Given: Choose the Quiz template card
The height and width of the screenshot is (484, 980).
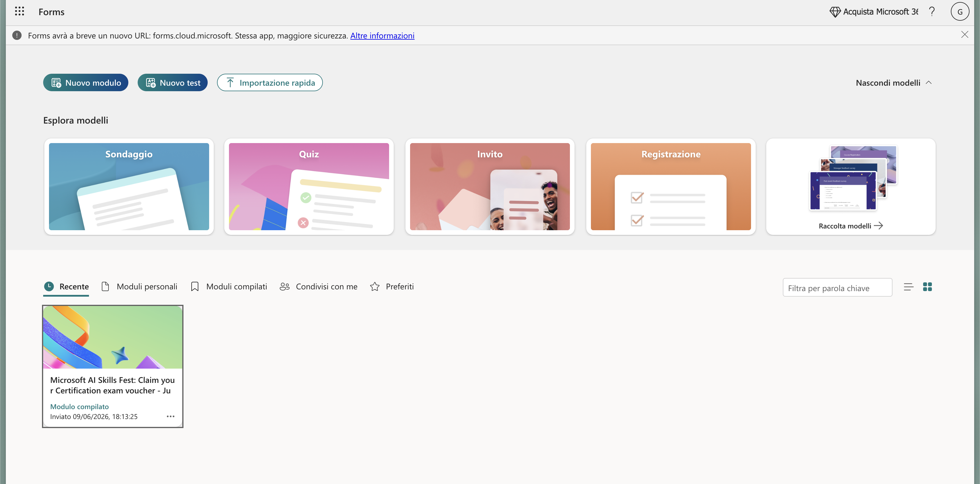Looking at the screenshot, I should [309, 186].
